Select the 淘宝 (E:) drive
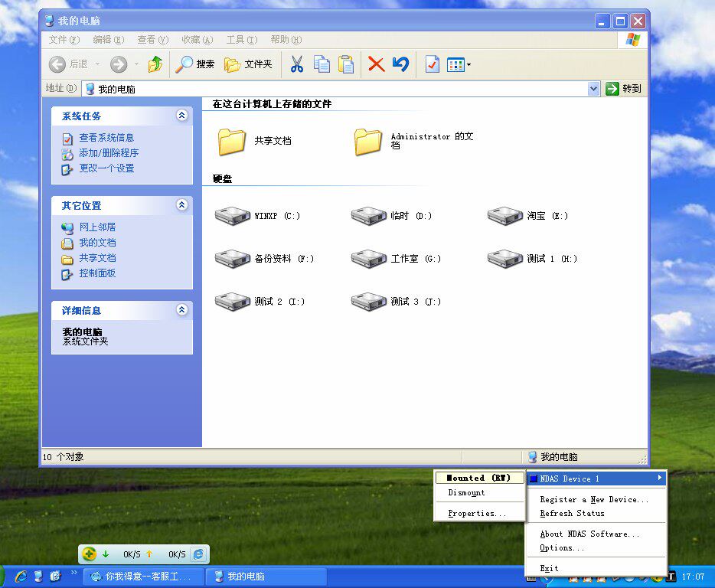 pyautogui.click(x=505, y=216)
